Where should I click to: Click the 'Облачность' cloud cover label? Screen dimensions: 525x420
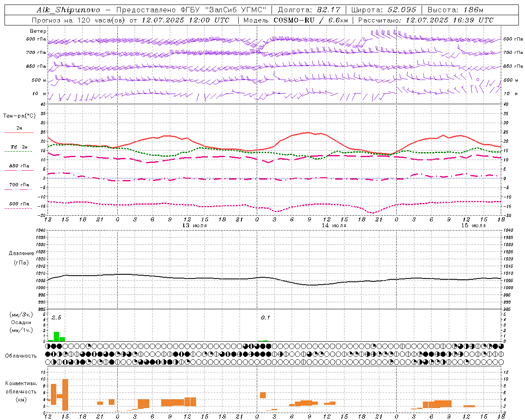point(21,356)
